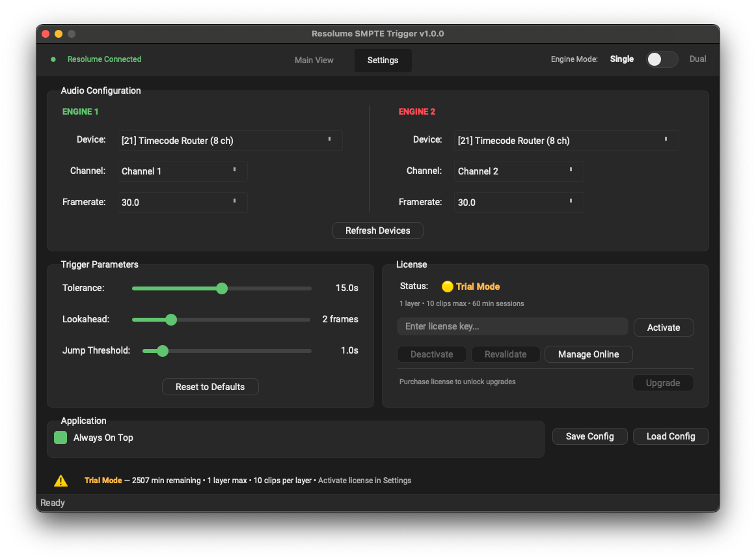Open Engine 1 Device dropdown
This screenshot has height=560, width=756.
(230, 141)
